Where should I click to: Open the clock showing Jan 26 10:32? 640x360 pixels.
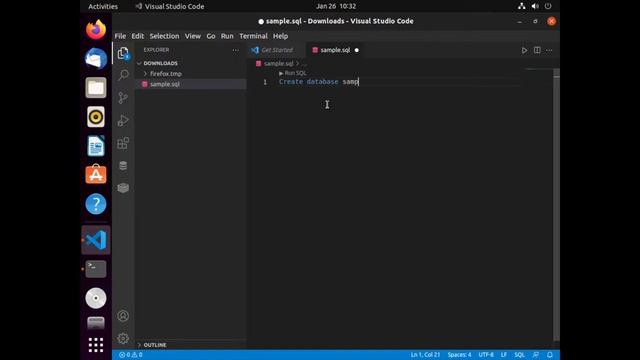point(336,6)
